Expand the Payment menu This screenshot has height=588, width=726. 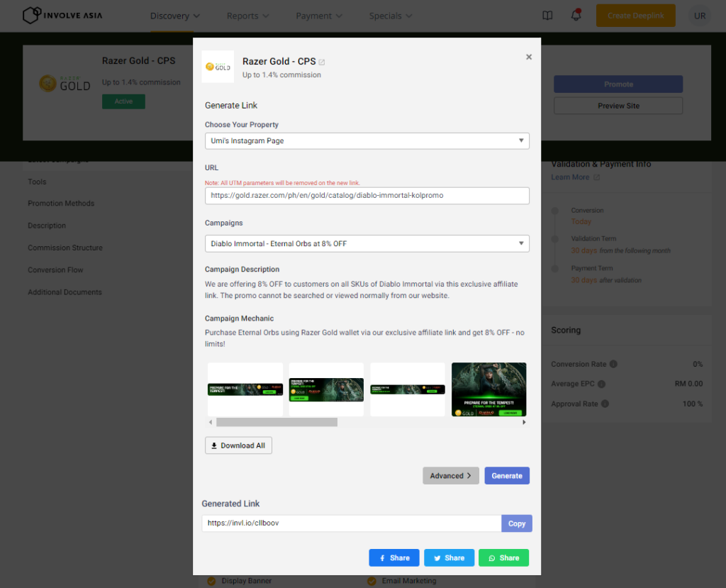(x=319, y=15)
